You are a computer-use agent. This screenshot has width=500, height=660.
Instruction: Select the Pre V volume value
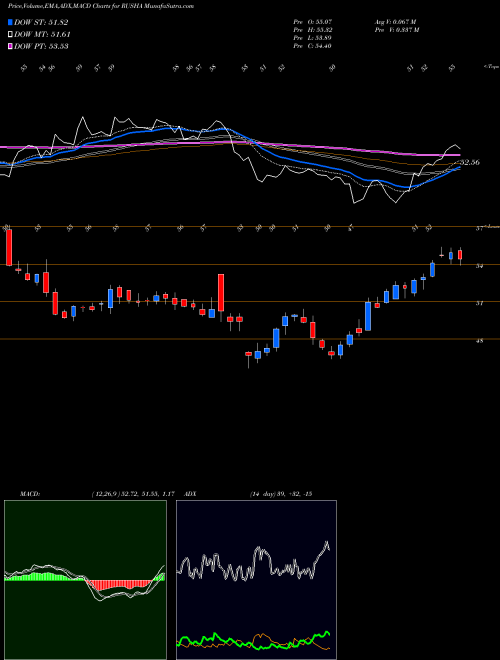(x=396, y=30)
